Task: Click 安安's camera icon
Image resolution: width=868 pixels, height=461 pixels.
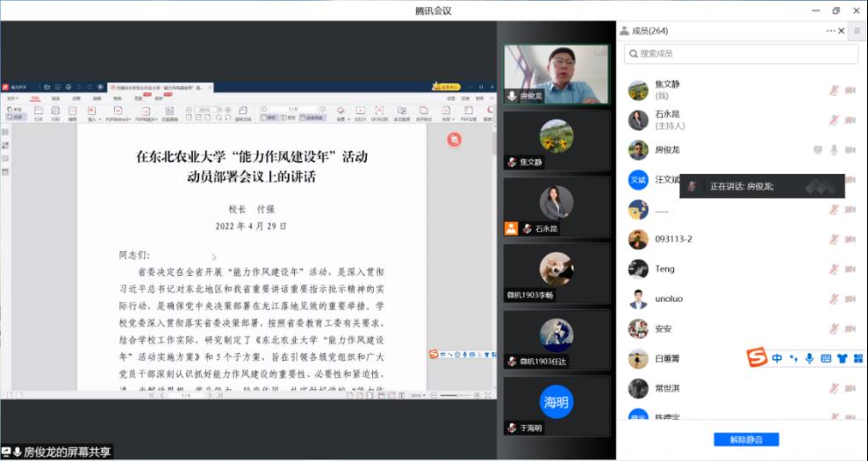Action: pyautogui.click(x=850, y=329)
